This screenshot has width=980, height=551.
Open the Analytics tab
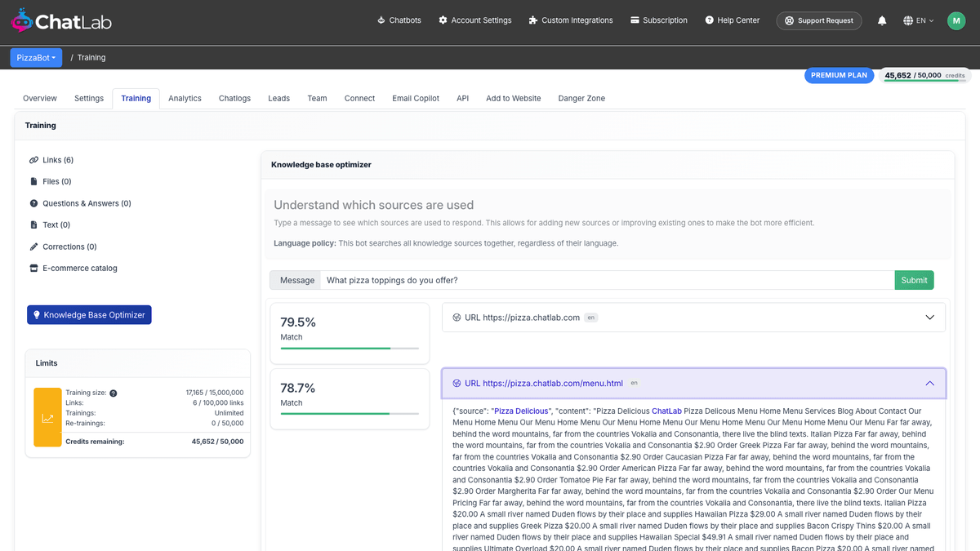coord(185,98)
